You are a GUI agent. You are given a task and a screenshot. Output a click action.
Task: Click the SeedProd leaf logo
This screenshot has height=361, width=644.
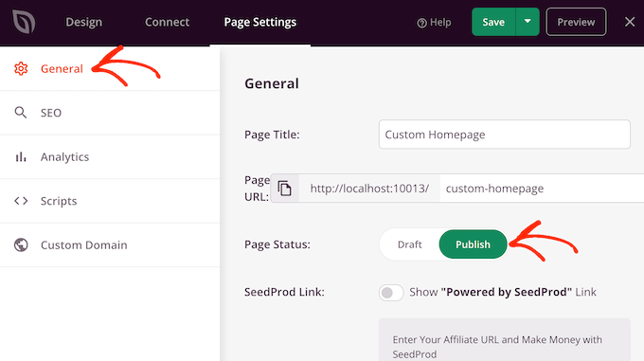tap(24, 22)
